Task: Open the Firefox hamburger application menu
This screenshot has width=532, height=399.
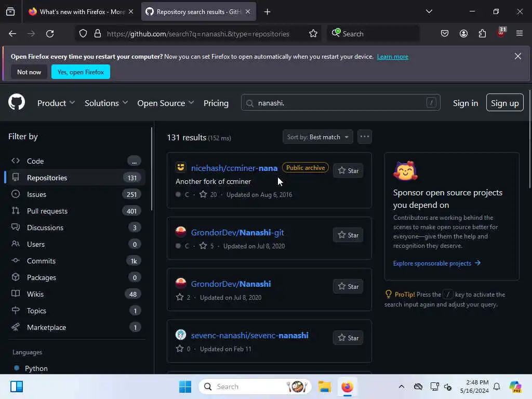Action: [520, 34]
